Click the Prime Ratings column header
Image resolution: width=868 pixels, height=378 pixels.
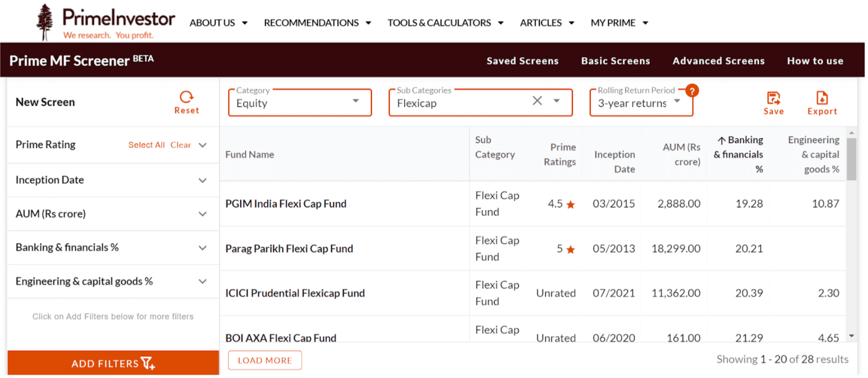click(x=559, y=154)
